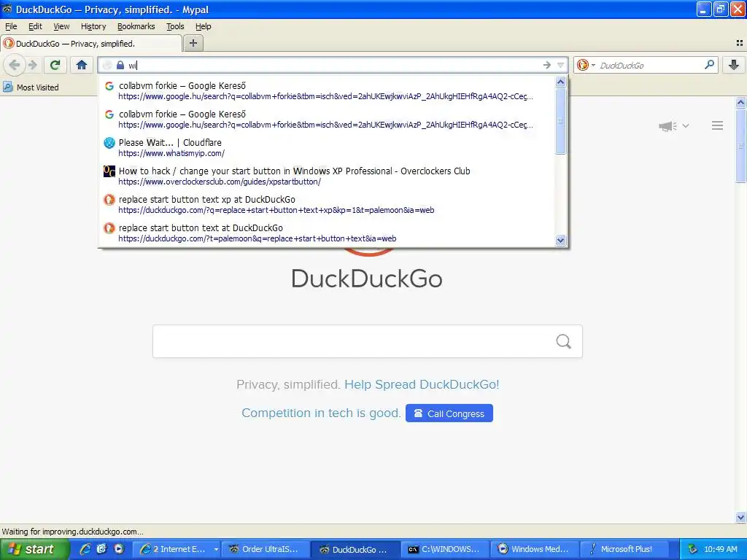The width and height of the screenshot is (747, 560).
Task: Open the History menu
Action: (x=93, y=26)
